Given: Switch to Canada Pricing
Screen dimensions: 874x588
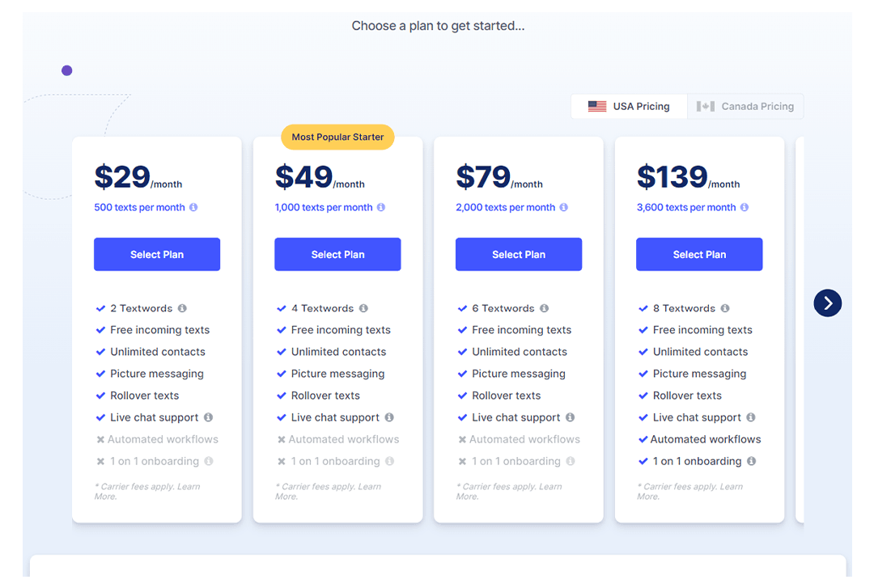Looking at the screenshot, I should [x=745, y=106].
